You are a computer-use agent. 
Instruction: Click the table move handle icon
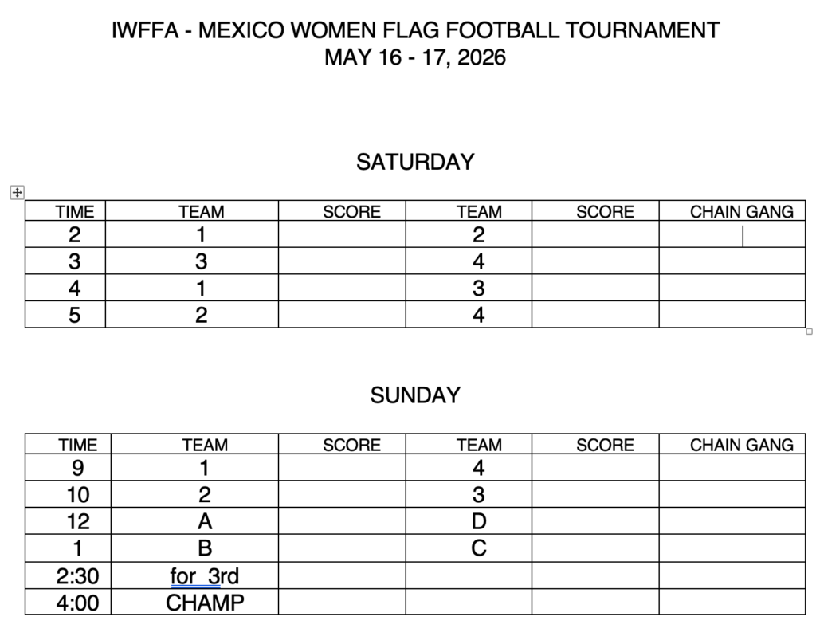(x=18, y=193)
